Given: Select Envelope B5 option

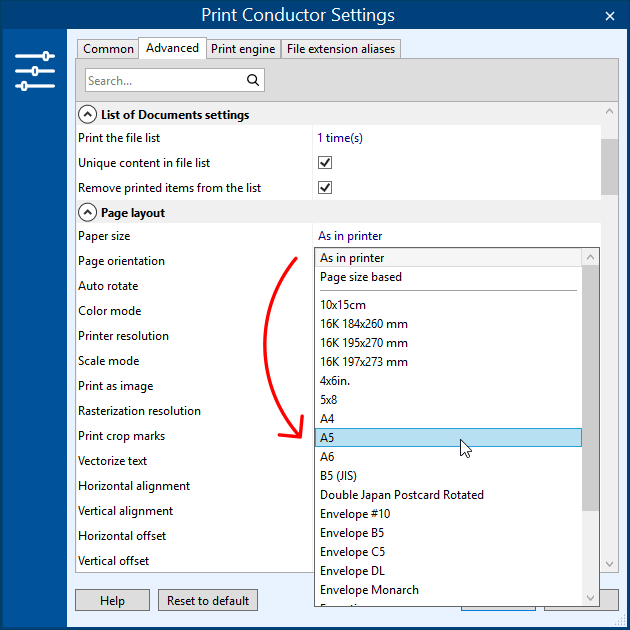Looking at the screenshot, I should 448,533.
